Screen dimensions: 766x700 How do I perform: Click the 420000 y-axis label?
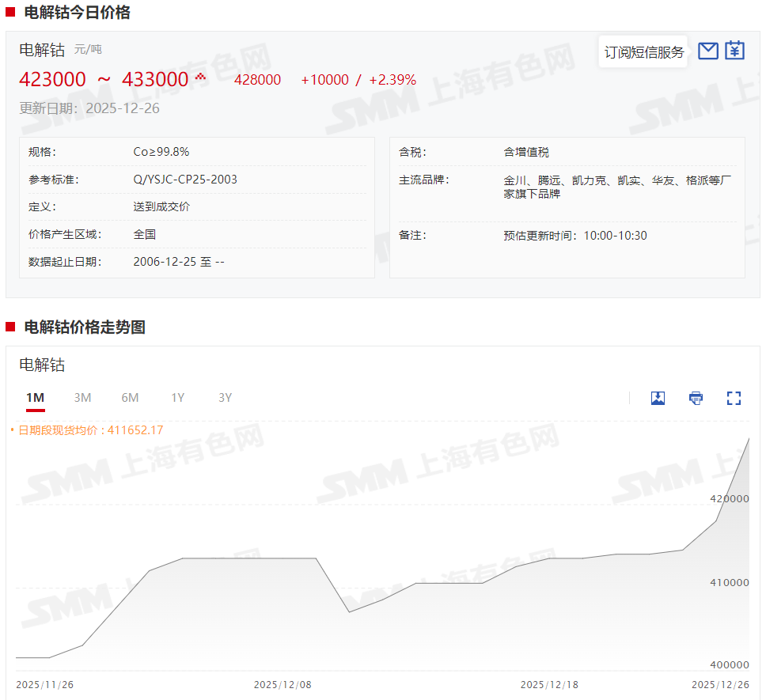coord(729,499)
